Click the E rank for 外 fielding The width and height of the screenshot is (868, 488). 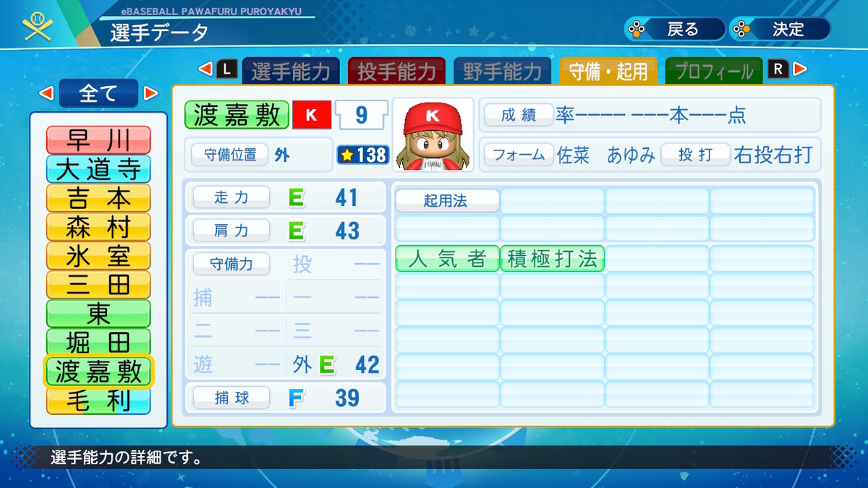[x=327, y=365]
